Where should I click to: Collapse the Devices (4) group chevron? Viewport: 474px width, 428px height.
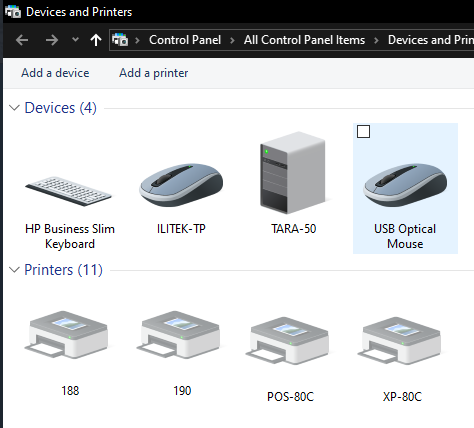pyautogui.click(x=14, y=108)
